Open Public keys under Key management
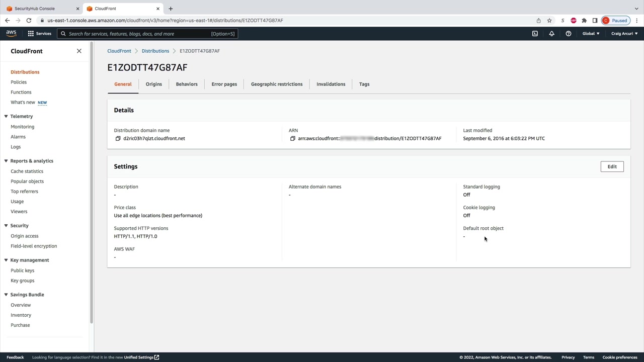The height and width of the screenshot is (362, 644). [23, 270]
